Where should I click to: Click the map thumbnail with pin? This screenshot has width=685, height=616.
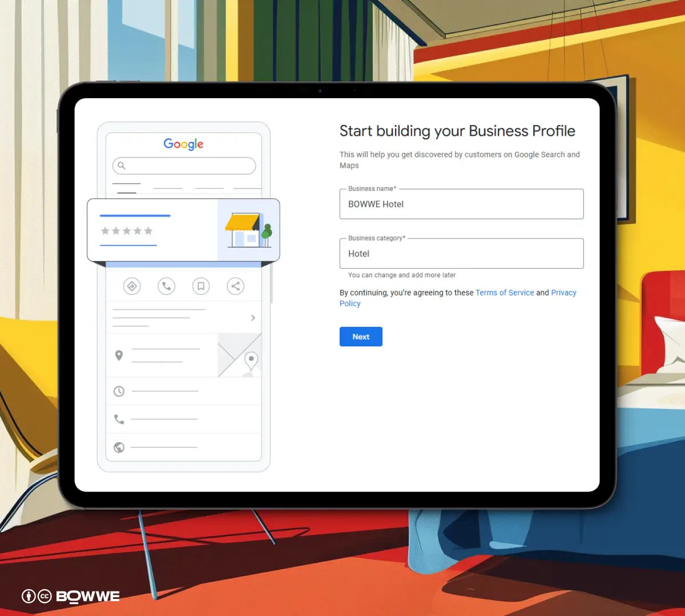(240, 355)
